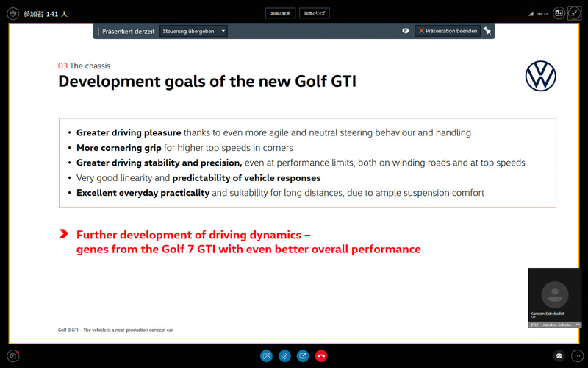Open the layout picker icon
588x368 pixels.
559,13
